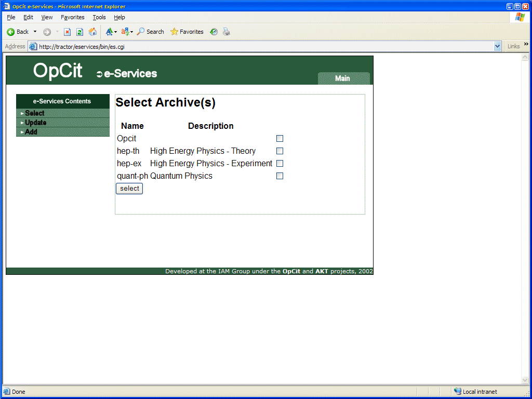Click the 'High Energy Physics - Experiment' description

point(211,164)
